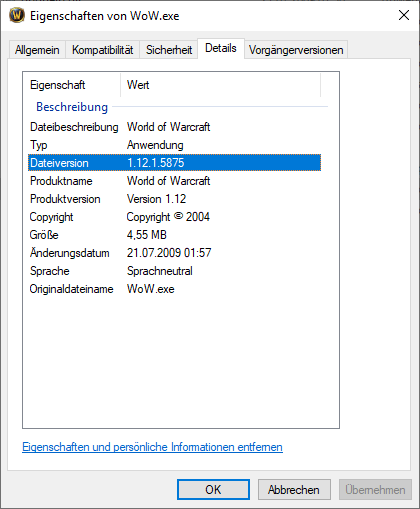The height and width of the screenshot is (509, 420).
Task: Open the Kompatibilität tab
Action: [x=102, y=50]
